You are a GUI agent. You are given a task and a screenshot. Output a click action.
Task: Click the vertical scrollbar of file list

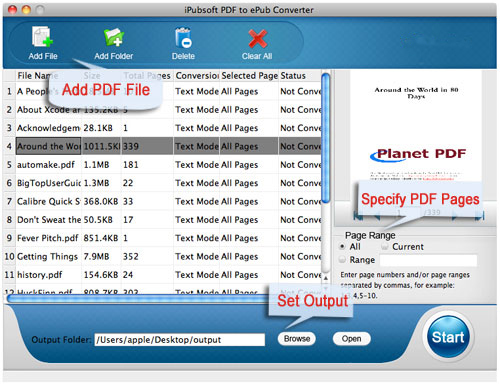pos(326,137)
